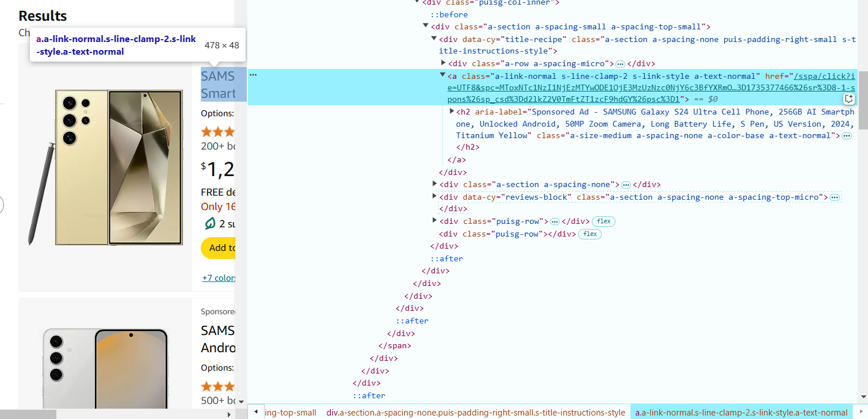868x419 pixels.
Task: Open highlighted 'SAMS Smart' product title link
Action: (x=218, y=85)
